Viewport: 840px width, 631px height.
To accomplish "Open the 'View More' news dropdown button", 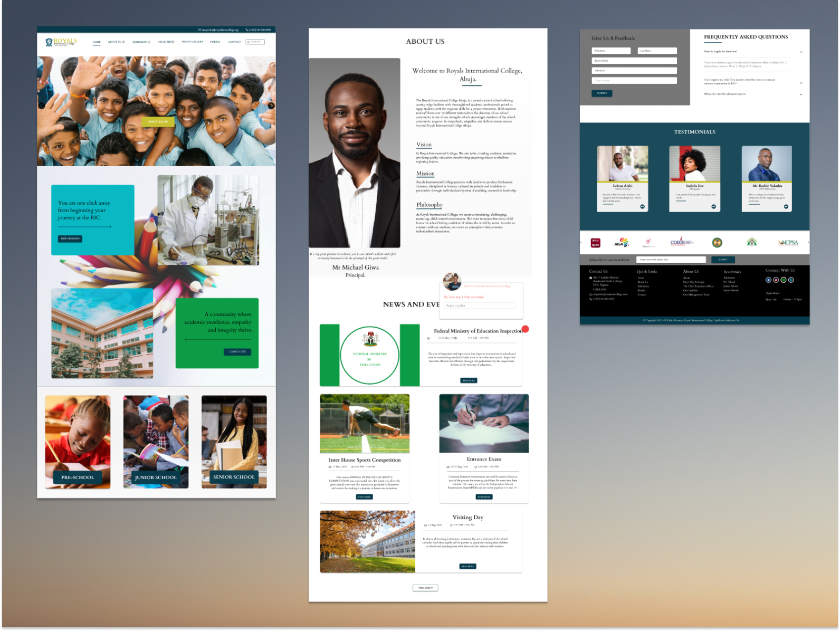I will [425, 588].
